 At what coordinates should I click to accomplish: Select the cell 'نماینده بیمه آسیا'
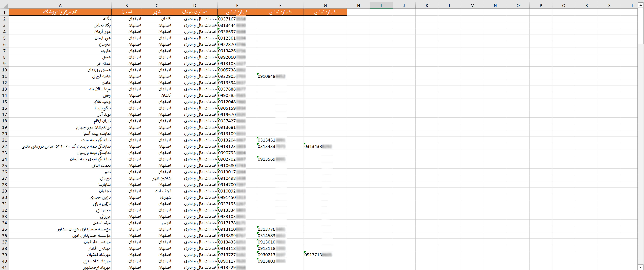pos(60,133)
